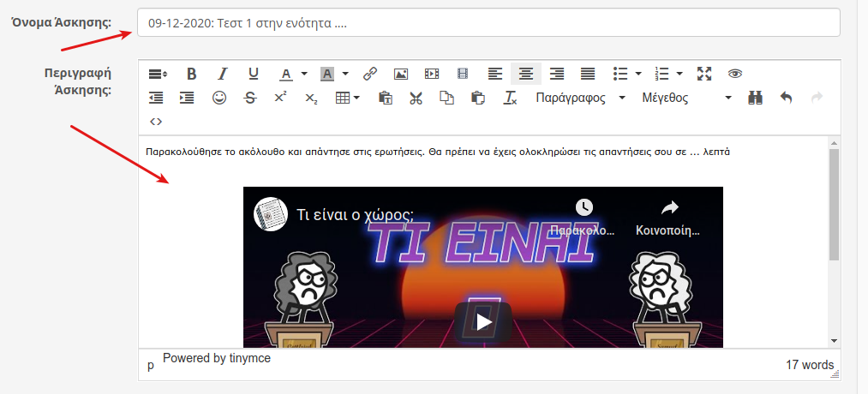Insert a bullet list
The image size is (868, 394).
coord(620,74)
